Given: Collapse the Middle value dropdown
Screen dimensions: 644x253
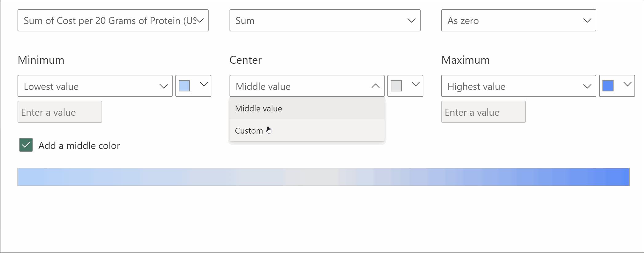Looking at the screenshot, I should [375, 86].
